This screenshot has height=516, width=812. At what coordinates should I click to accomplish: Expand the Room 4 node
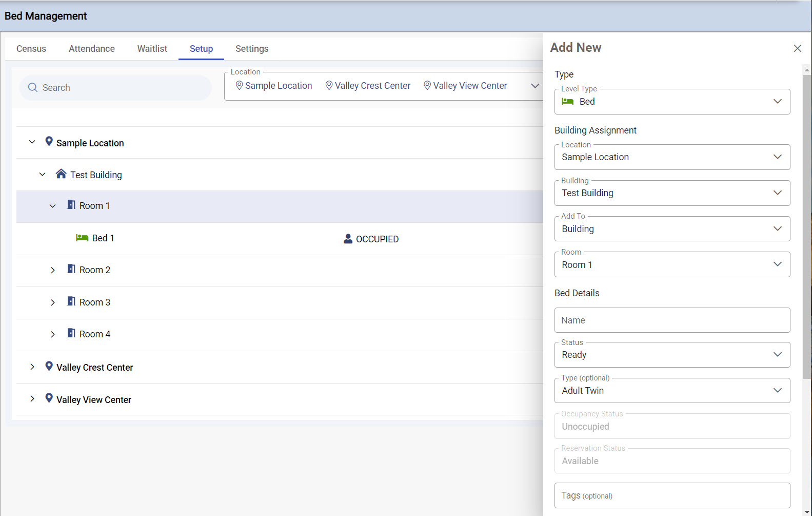(52, 334)
